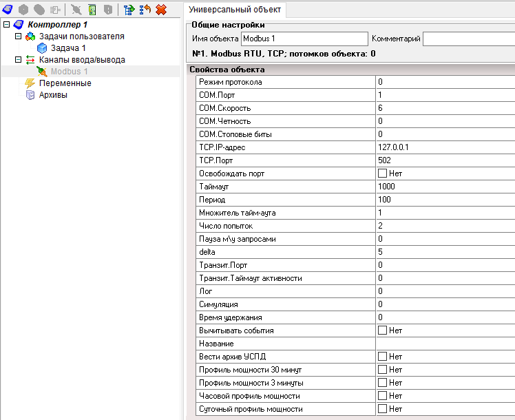Select the Транзит.Порт value cell

[x=445, y=265]
